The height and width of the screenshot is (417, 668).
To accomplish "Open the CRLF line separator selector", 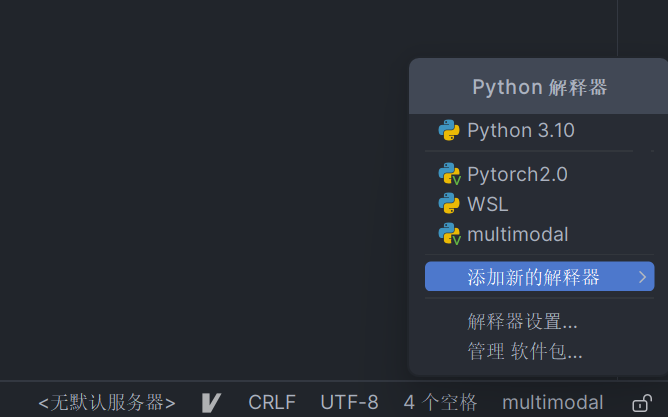I will click(272, 403).
